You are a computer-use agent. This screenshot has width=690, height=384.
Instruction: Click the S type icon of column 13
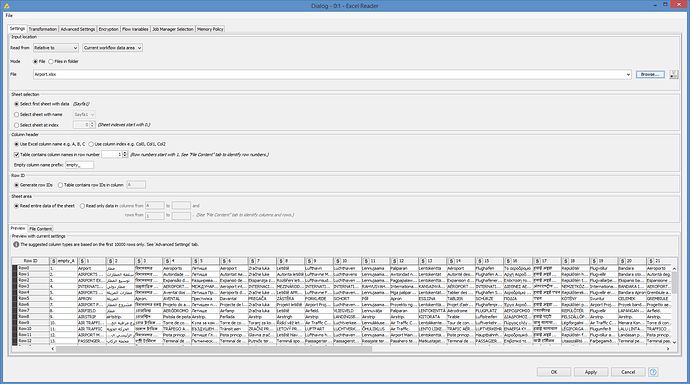(x=423, y=261)
